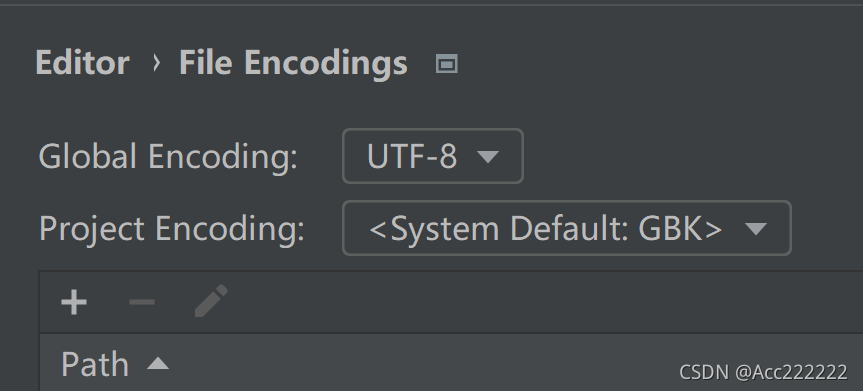Click the pencil edit icon
863x391 pixels.
pyautogui.click(x=211, y=301)
